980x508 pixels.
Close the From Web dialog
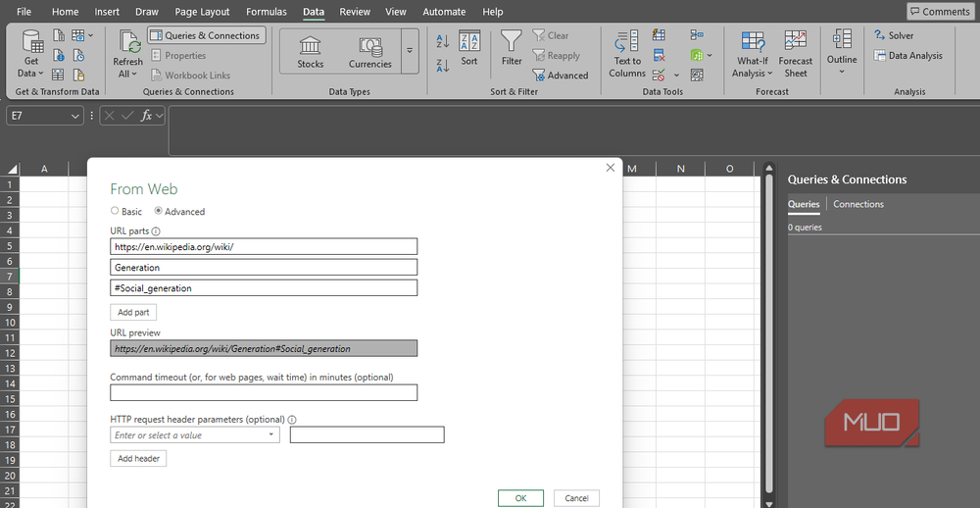pos(611,168)
